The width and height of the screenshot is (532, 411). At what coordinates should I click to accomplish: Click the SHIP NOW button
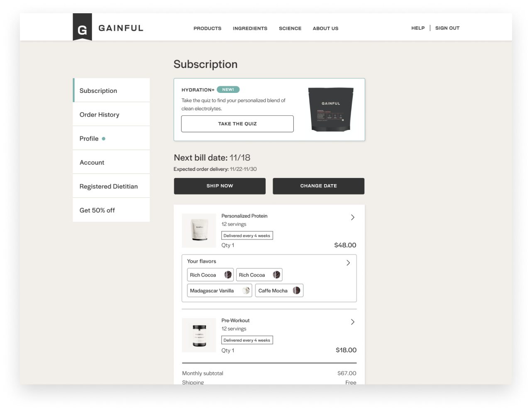[220, 186]
